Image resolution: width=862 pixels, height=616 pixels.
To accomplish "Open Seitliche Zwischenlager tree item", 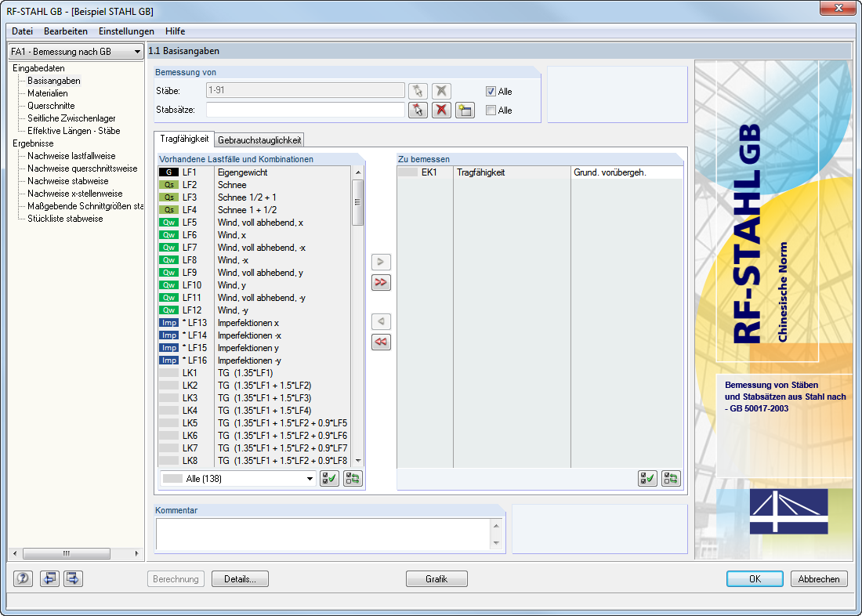I will (71, 118).
